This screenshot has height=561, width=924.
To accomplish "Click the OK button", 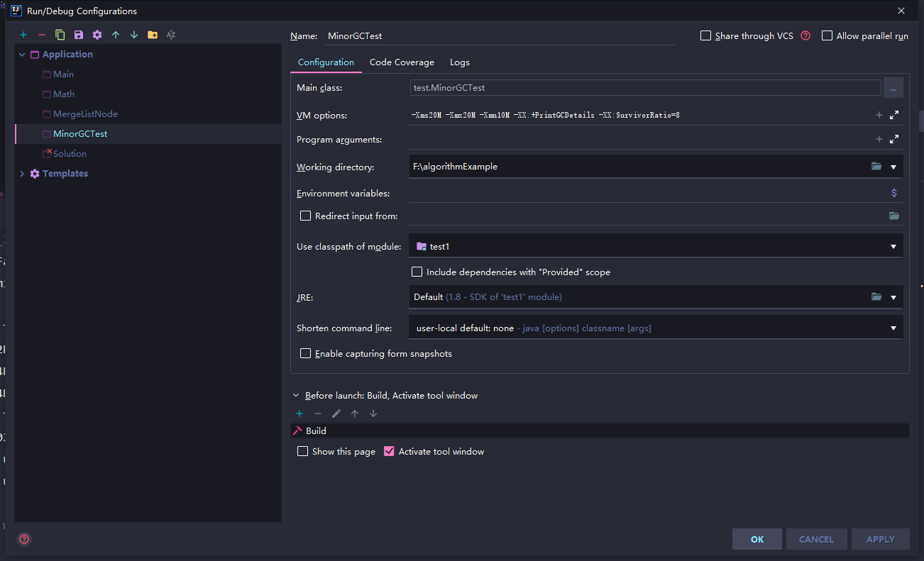I will pos(757,539).
